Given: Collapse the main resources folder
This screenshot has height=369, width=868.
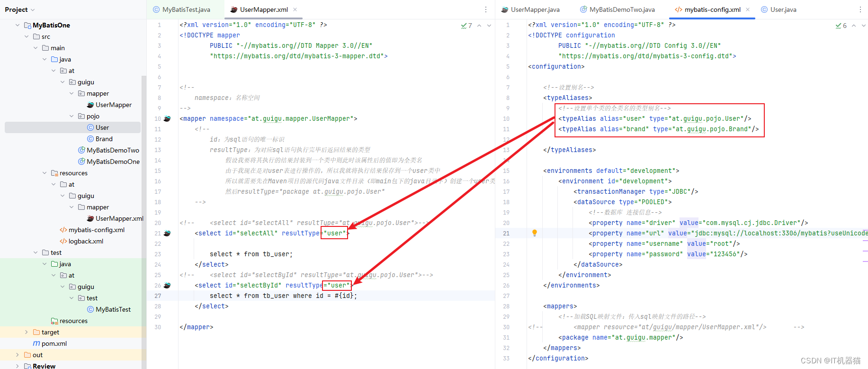Looking at the screenshot, I should (45, 173).
